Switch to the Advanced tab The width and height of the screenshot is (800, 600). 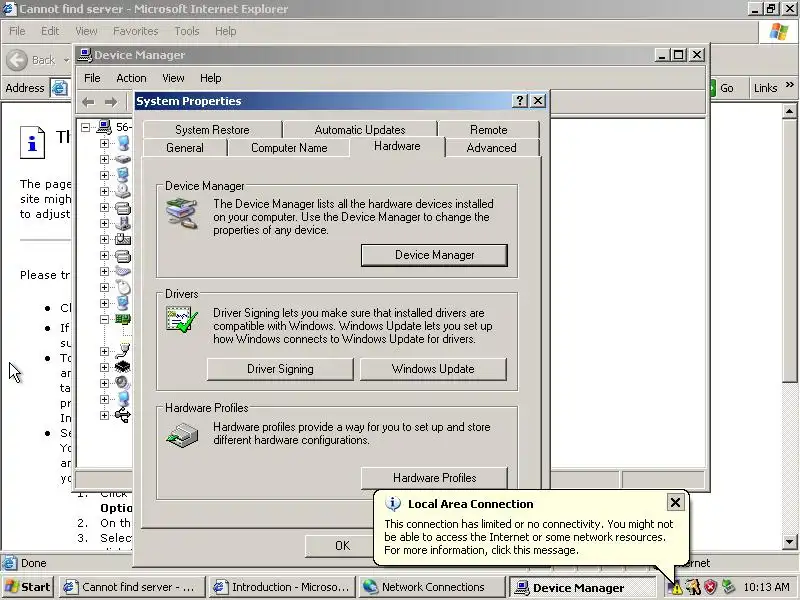coord(491,147)
